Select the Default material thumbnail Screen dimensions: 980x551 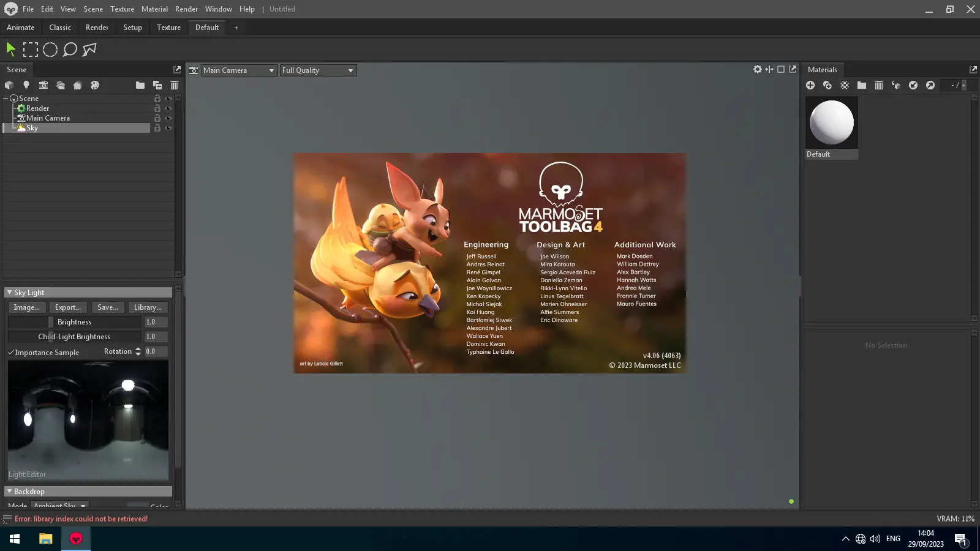[x=831, y=123]
